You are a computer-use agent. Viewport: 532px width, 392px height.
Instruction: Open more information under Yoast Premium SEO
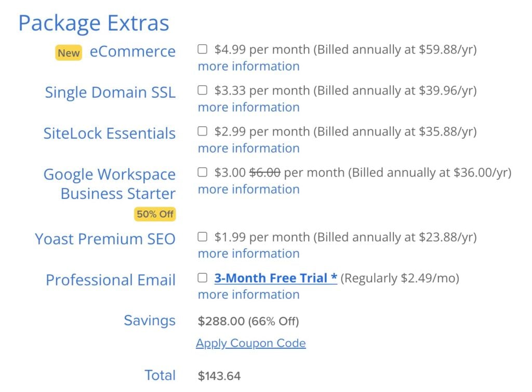(x=248, y=253)
